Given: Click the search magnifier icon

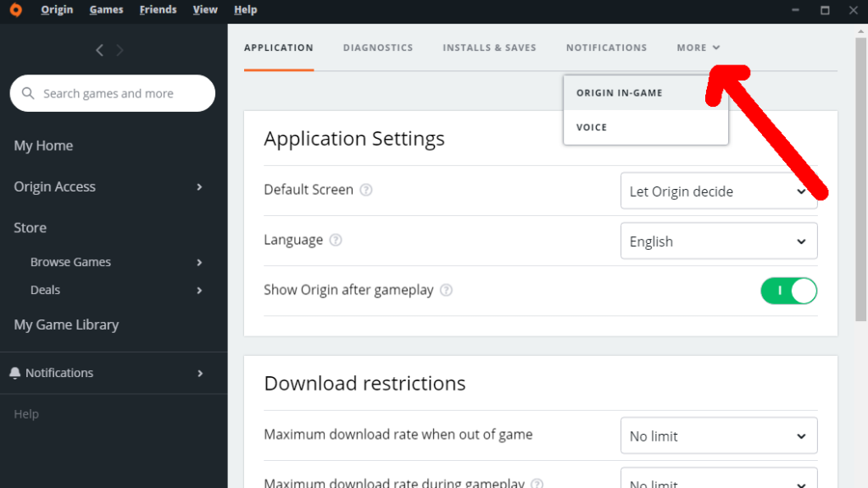Looking at the screenshot, I should (x=28, y=93).
